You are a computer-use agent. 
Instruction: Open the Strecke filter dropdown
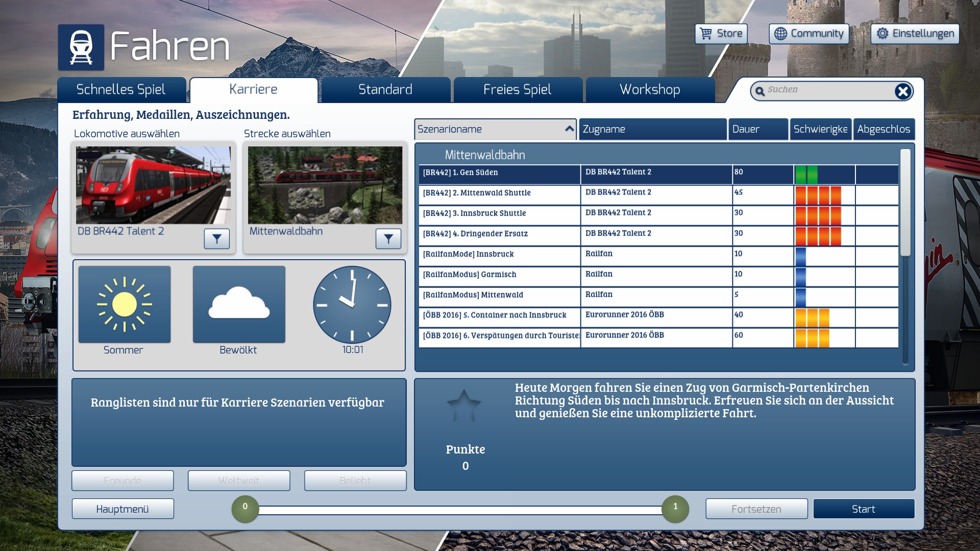tap(388, 239)
